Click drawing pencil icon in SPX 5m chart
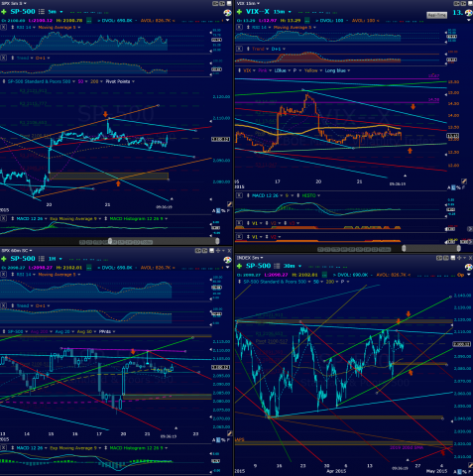This screenshot has width=473, height=476. pyautogui.click(x=229, y=204)
